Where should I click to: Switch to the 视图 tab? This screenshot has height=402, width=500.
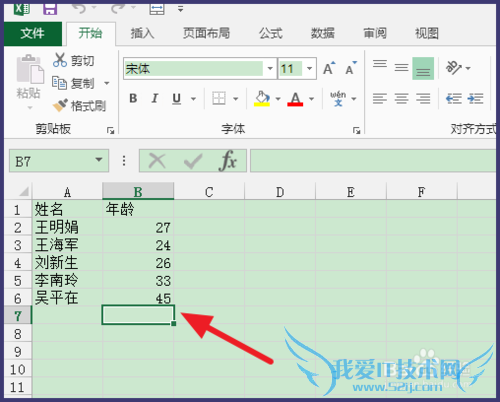tap(427, 33)
